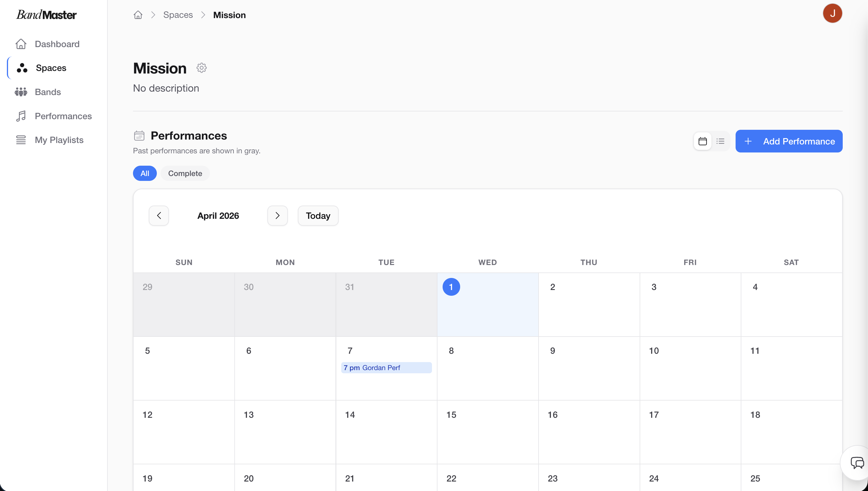
Task: Switch to list view
Action: [x=720, y=141]
